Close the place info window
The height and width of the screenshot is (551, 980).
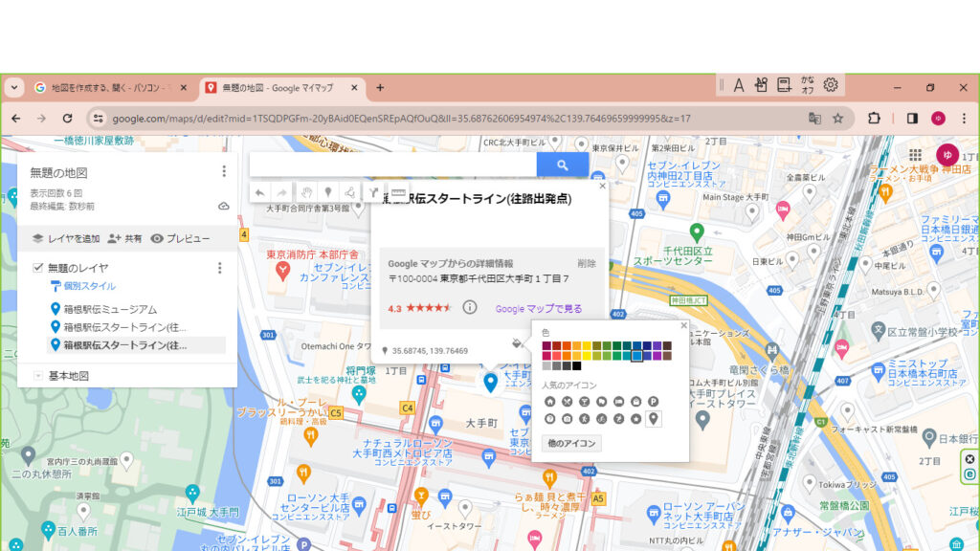pyautogui.click(x=602, y=187)
